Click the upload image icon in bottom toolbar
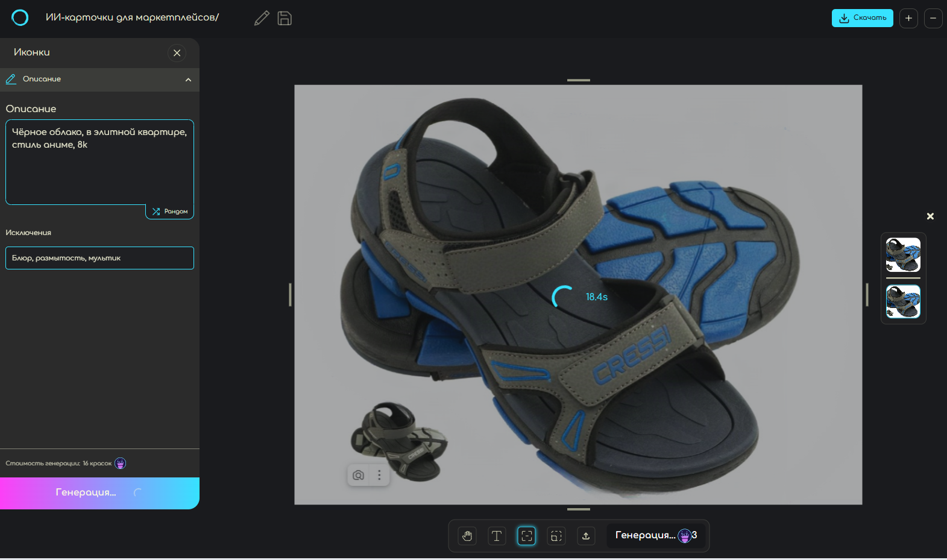 [586, 535]
